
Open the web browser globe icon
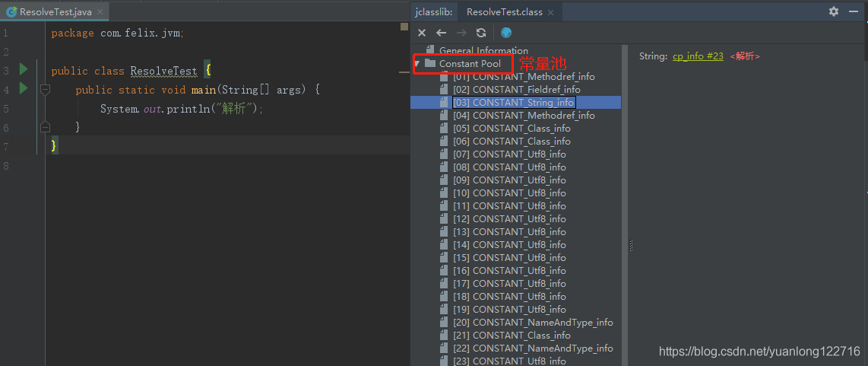pos(506,33)
